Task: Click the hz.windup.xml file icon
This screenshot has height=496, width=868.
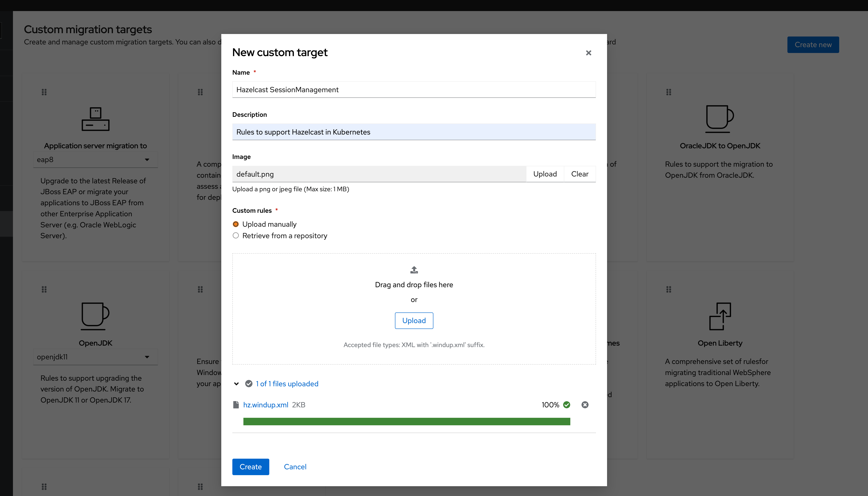Action: point(236,405)
